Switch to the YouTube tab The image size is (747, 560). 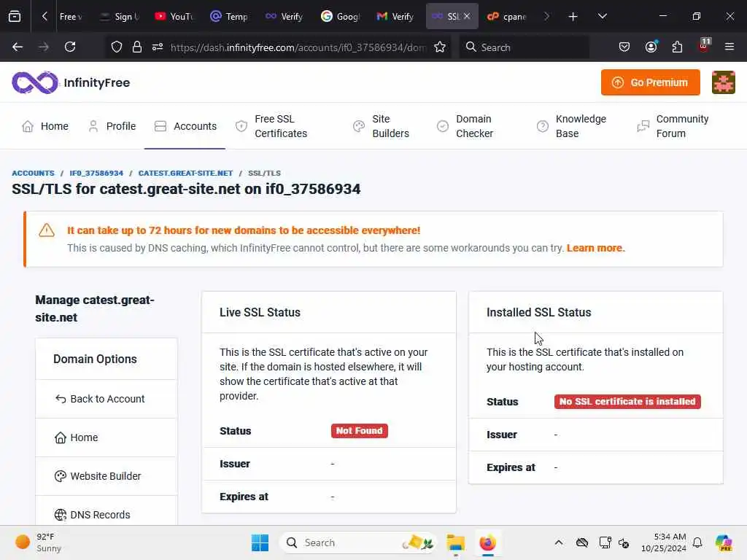174,16
